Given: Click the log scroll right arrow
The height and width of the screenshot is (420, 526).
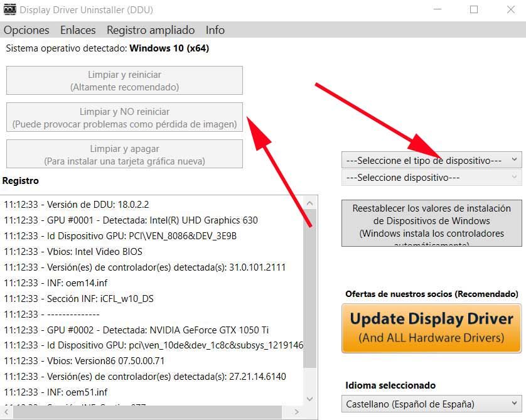Looking at the screenshot, I should click(296, 412).
